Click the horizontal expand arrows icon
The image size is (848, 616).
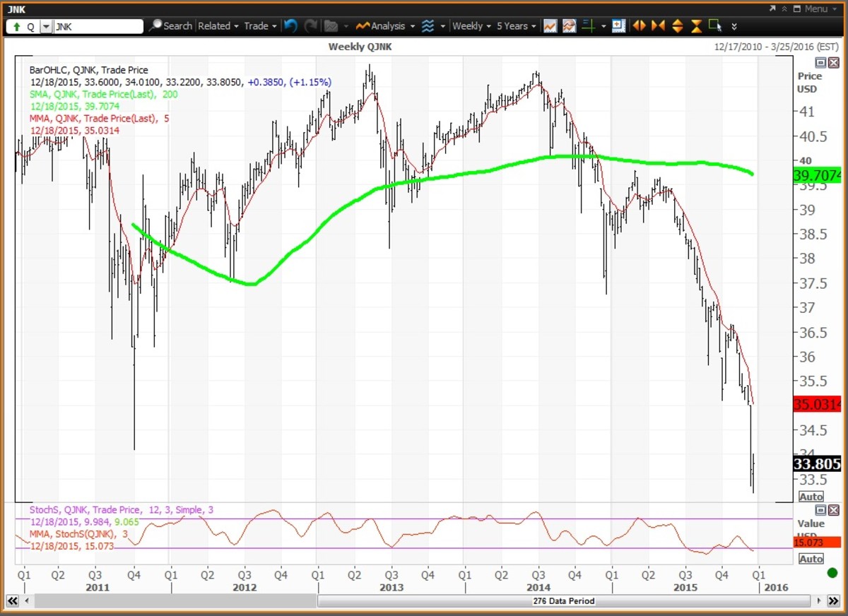[x=639, y=26]
